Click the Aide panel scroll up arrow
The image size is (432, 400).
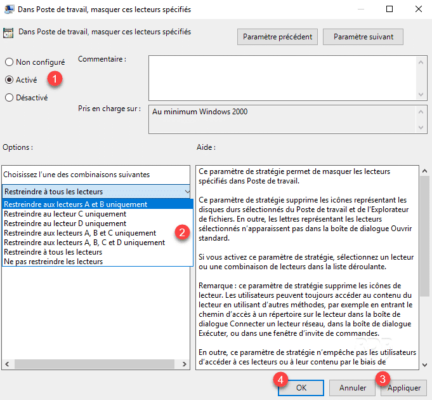[425, 171]
